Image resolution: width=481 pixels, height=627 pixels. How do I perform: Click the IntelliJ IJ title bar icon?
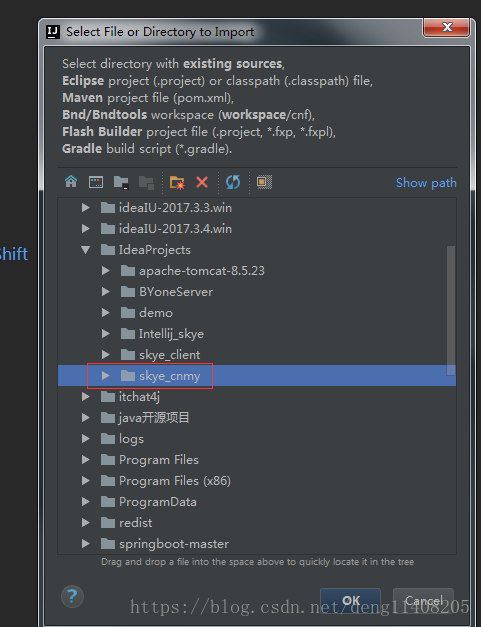(53, 32)
